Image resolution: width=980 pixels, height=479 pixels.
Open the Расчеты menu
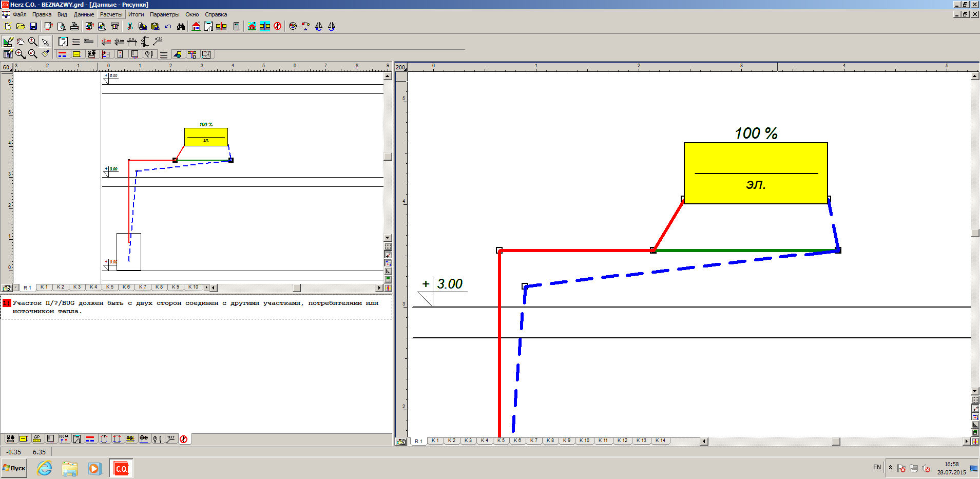(x=111, y=14)
